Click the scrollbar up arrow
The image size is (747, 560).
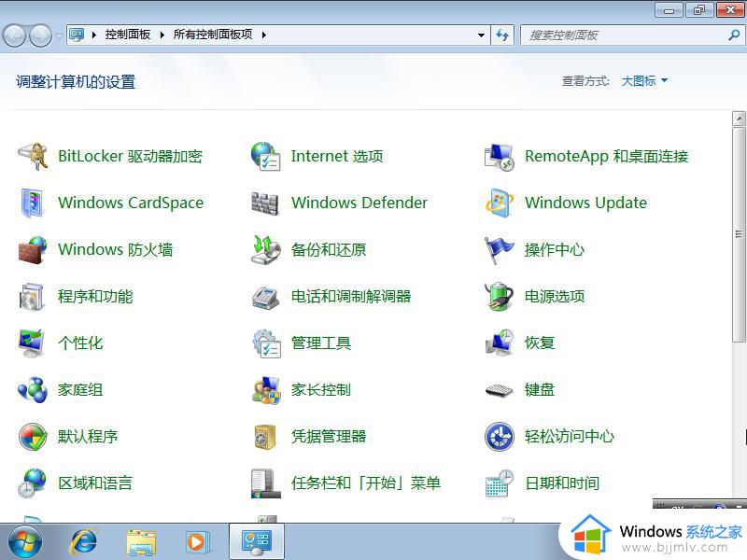(x=739, y=119)
